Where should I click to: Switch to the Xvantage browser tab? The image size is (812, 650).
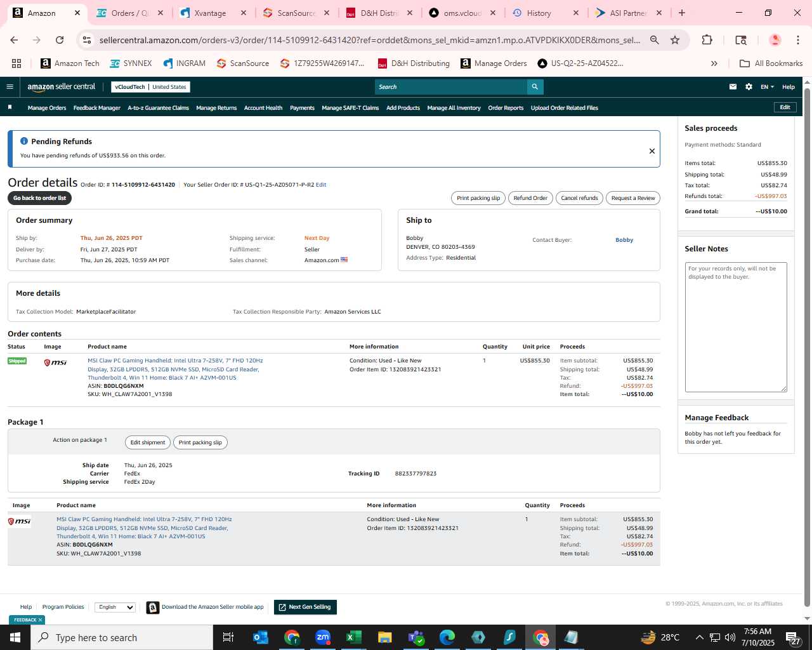click(x=213, y=13)
